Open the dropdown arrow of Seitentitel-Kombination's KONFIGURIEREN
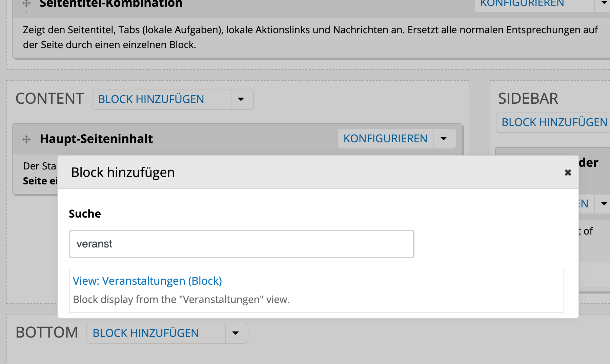 coord(604,3)
